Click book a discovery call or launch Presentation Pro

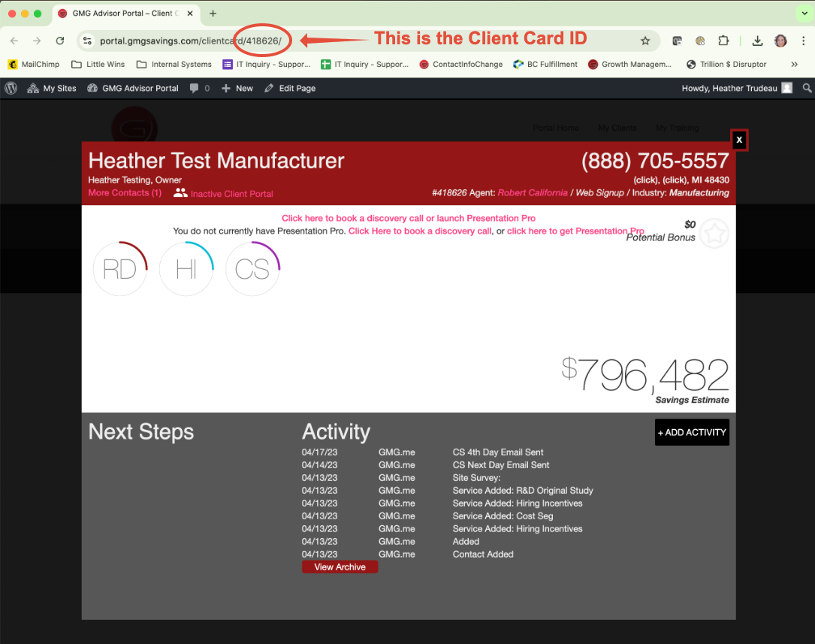[x=409, y=219]
